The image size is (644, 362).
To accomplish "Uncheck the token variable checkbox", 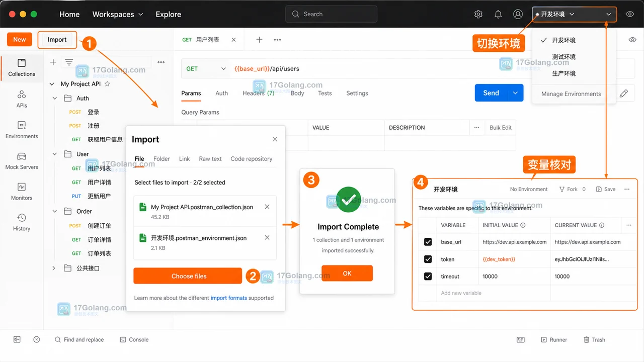I will pos(428,259).
